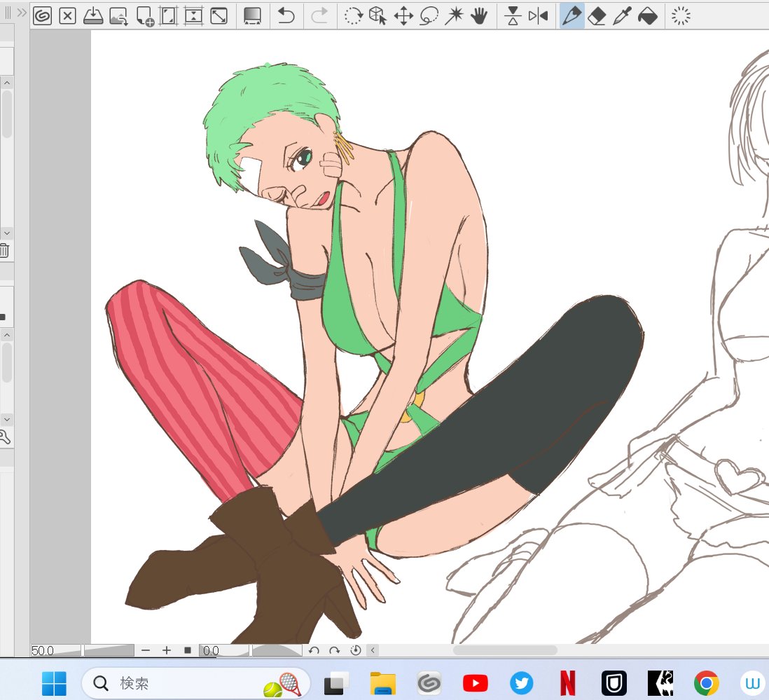The image size is (769, 700).
Task: Open Google Chrome from the taskbar
Action: [706, 682]
